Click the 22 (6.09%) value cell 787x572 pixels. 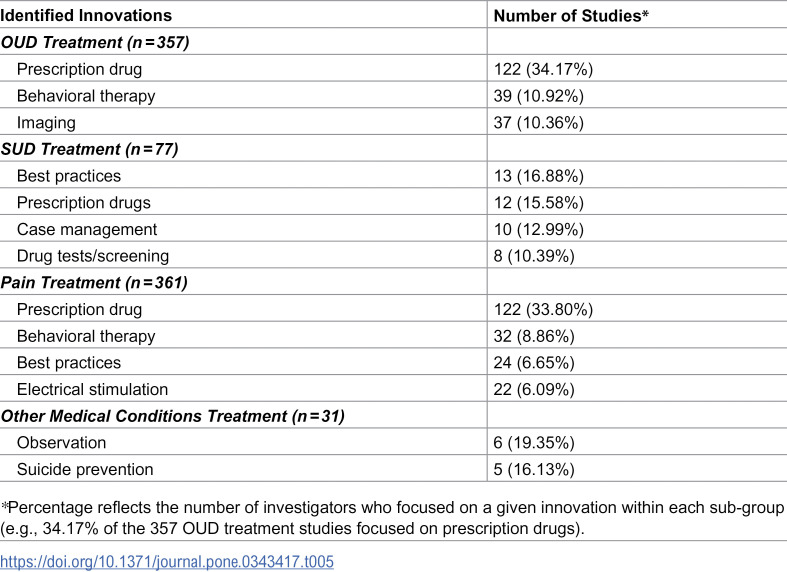(x=534, y=389)
